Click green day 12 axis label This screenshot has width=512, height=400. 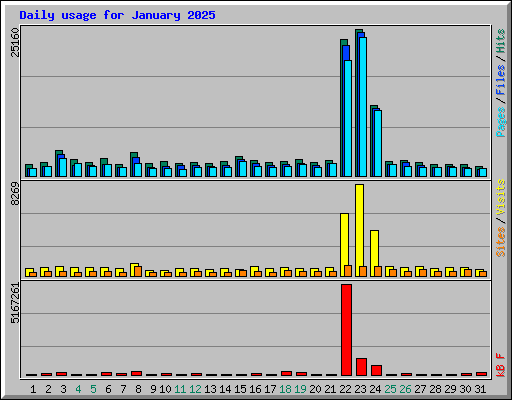[195, 389]
